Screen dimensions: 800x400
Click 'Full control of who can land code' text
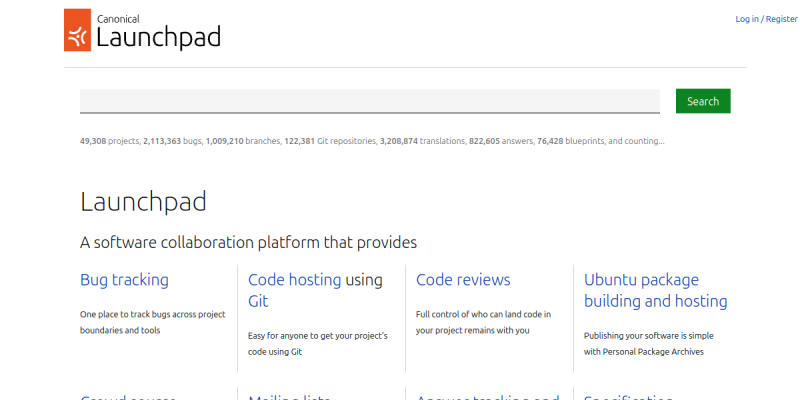coord(483,322)
